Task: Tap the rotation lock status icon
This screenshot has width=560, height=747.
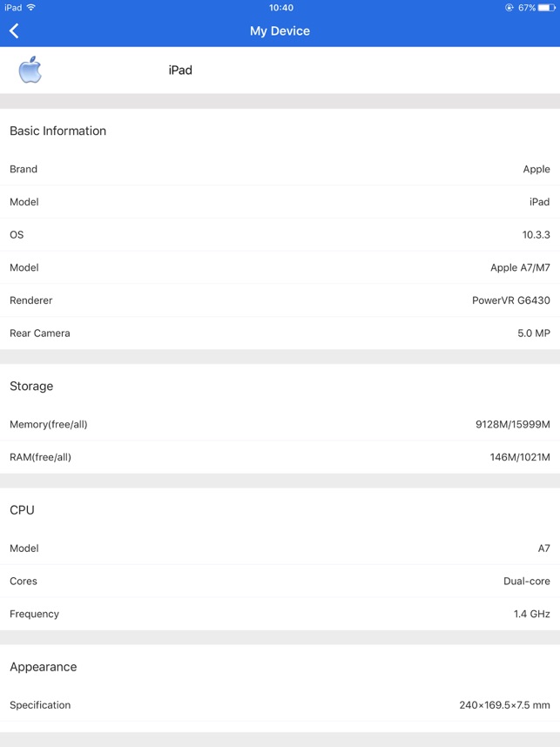Action: click(x=509, y=8)
